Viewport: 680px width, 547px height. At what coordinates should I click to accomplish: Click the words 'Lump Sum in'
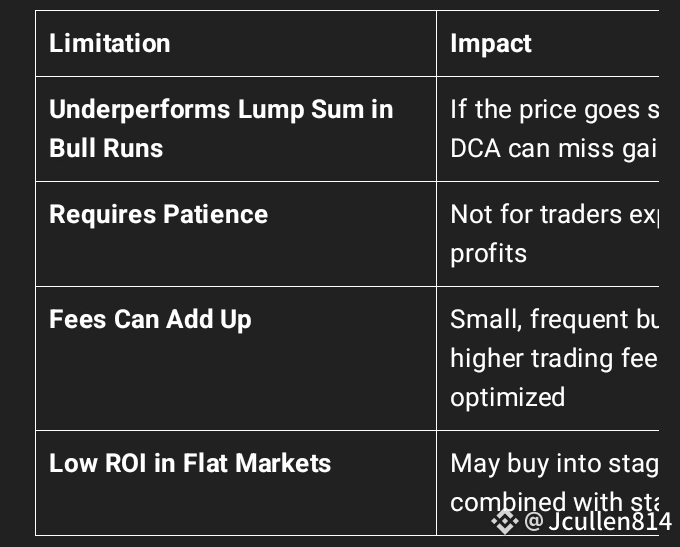[315, 109]
